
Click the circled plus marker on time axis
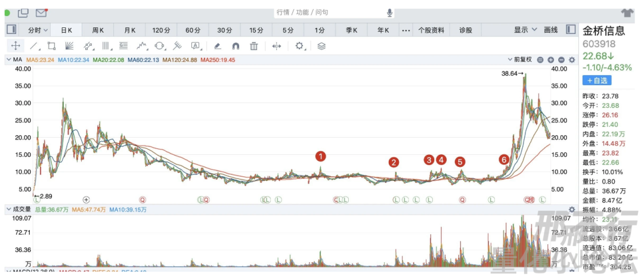[86, 200]
